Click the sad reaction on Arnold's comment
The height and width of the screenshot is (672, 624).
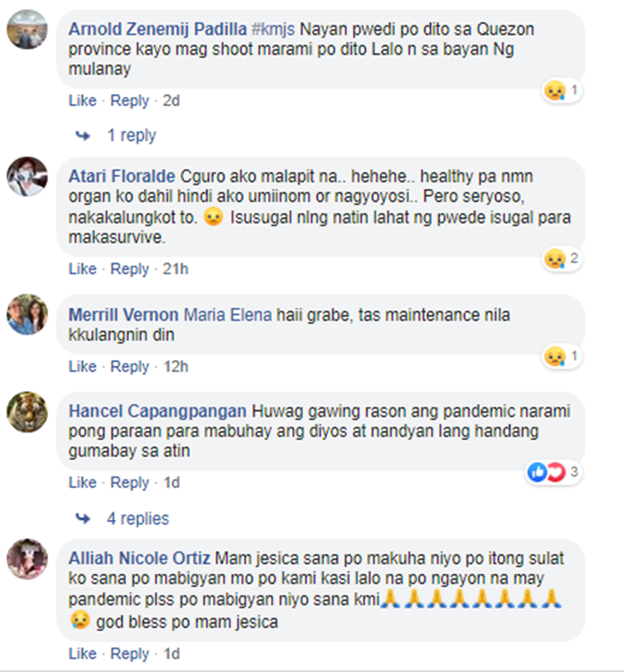(555, 91)
